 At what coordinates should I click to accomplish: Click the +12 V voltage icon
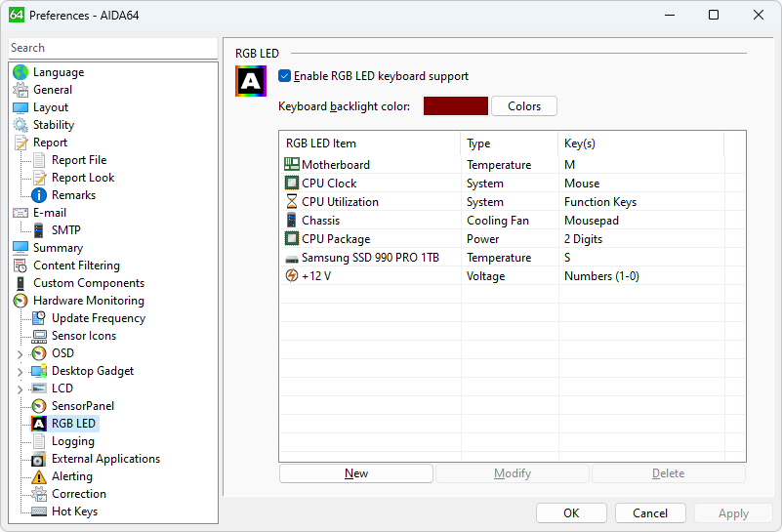pyautogui.click(x=292, y=276)
